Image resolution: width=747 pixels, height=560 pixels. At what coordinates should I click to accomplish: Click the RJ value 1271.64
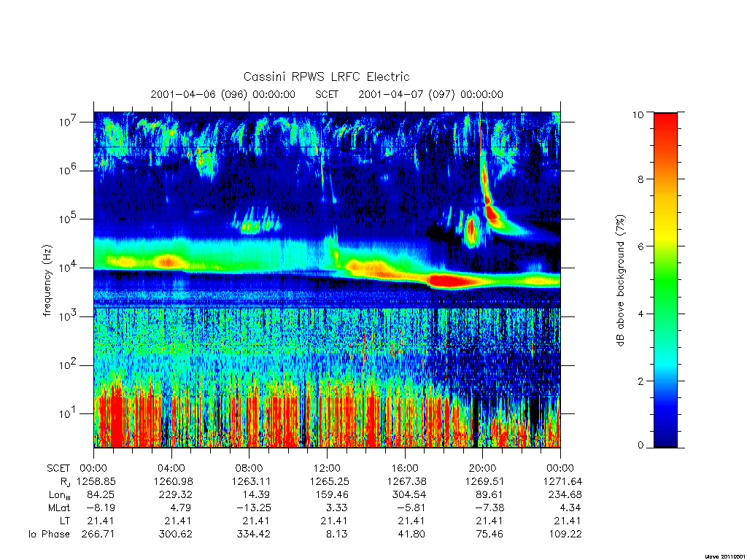(x=563, y=481)
